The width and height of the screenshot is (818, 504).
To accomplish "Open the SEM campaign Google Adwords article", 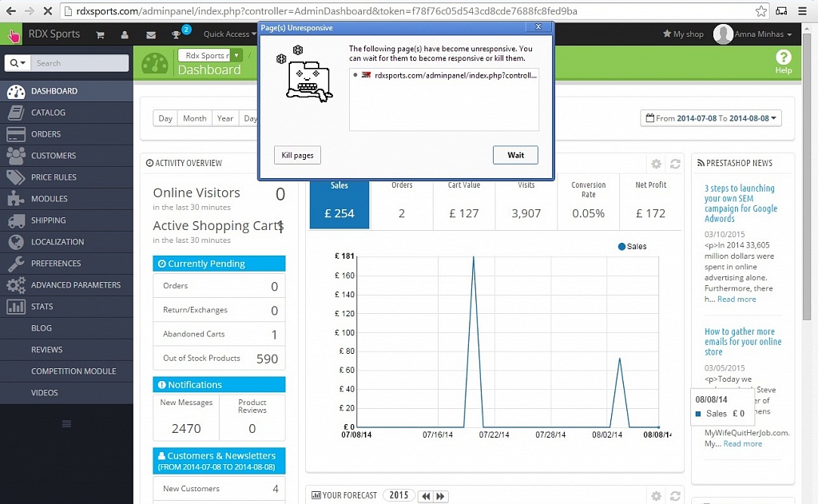I will [741, 204].
